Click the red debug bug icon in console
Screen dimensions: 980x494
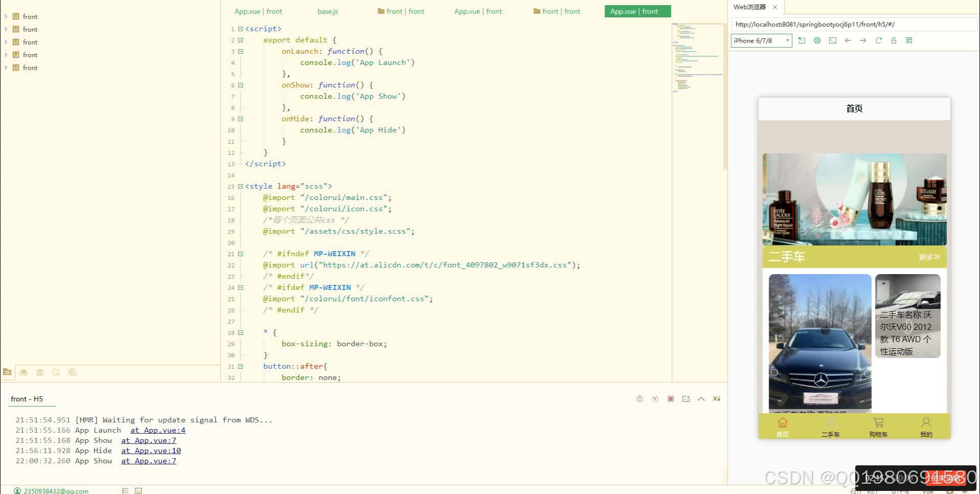point(639,399)
